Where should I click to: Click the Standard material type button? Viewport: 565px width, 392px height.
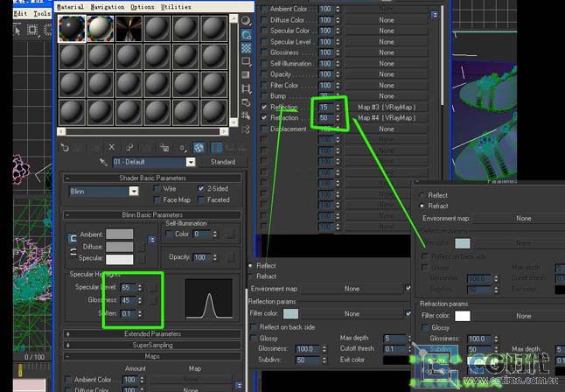click(x=222, y=162)
